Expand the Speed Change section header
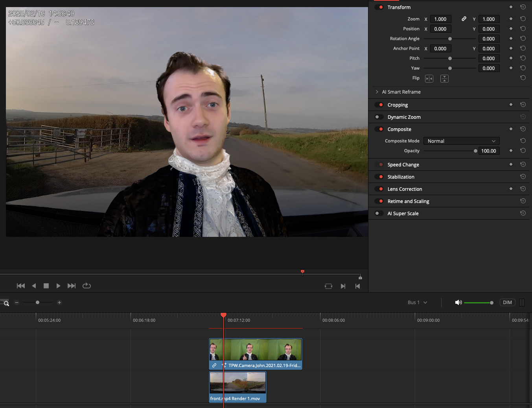 point(403,165)
